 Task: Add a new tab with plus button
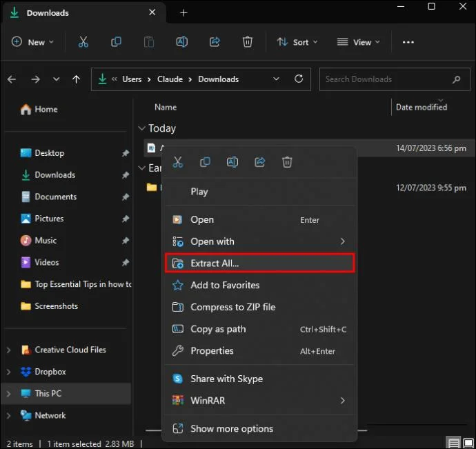184,12
